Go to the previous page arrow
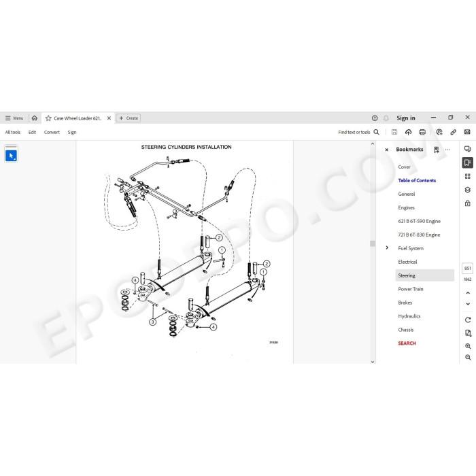The height and width of the screenshot is (476, 476). [x=468, y=293]
